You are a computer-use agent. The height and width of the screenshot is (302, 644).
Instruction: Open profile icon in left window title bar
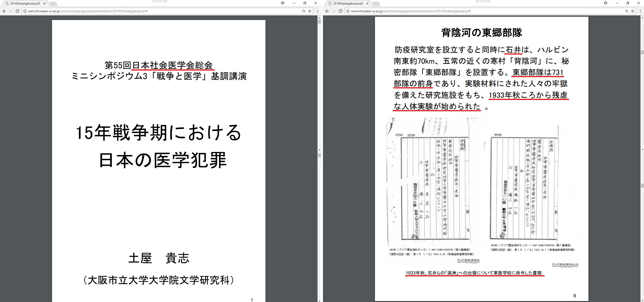(x=283, y=3)
